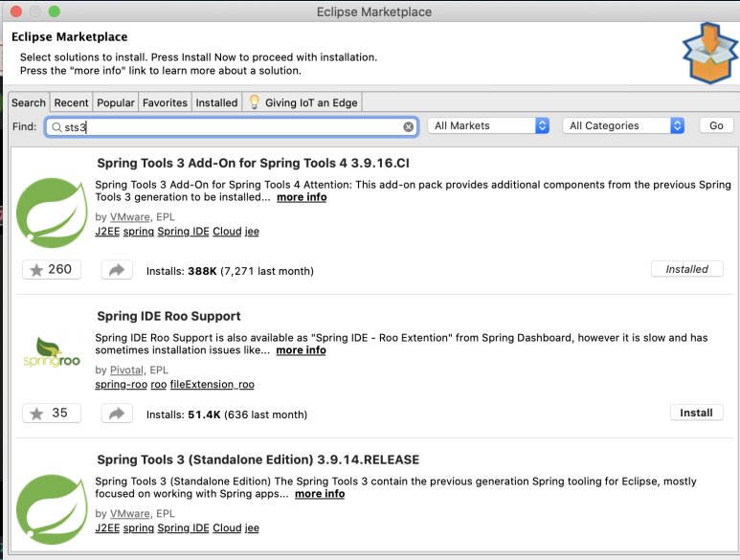The height and width of the screenshot is (560, 740).
Task: Install Spring IDE Roo Support
Action: 696,413
